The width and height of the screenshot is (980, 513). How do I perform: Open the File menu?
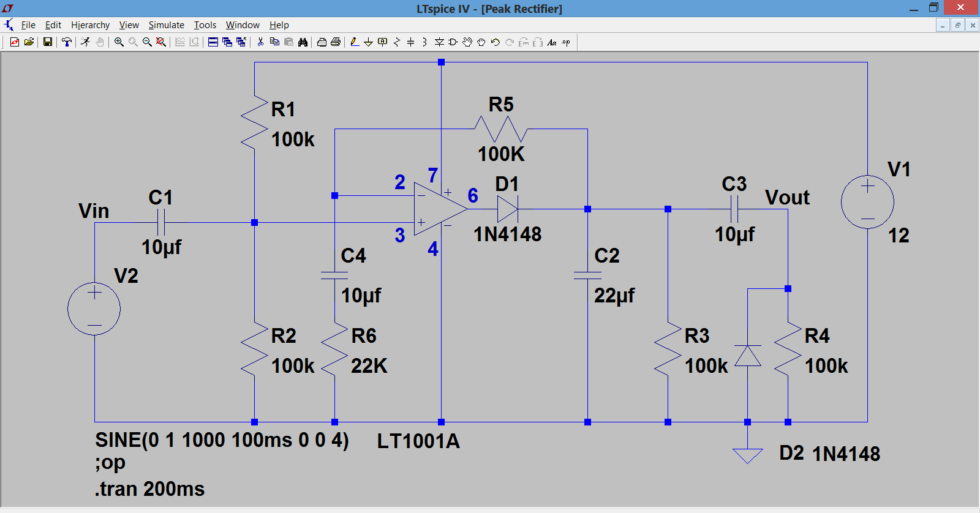tap(28, 24)
